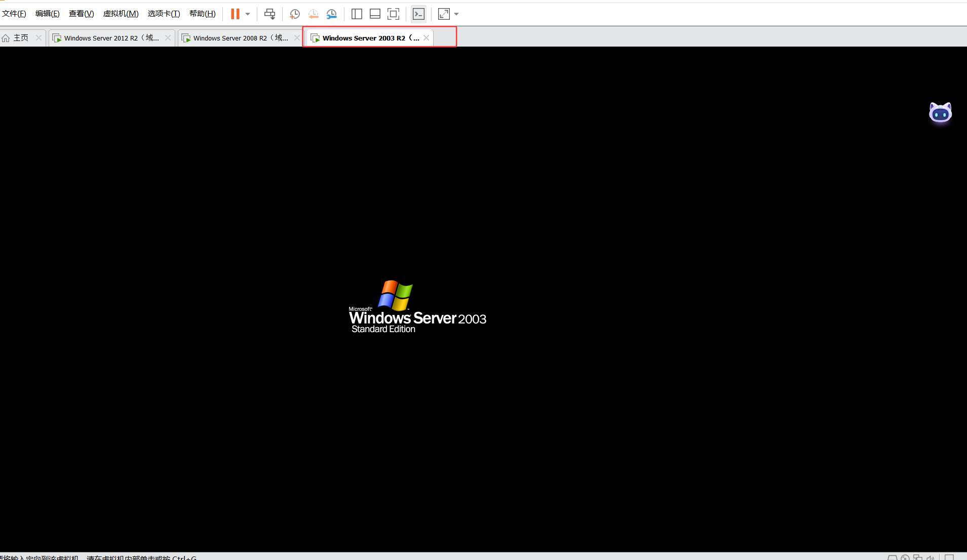Toggle the library sidebar panel
This screenshot has width=967, height=560.
(x=357, y=14)
